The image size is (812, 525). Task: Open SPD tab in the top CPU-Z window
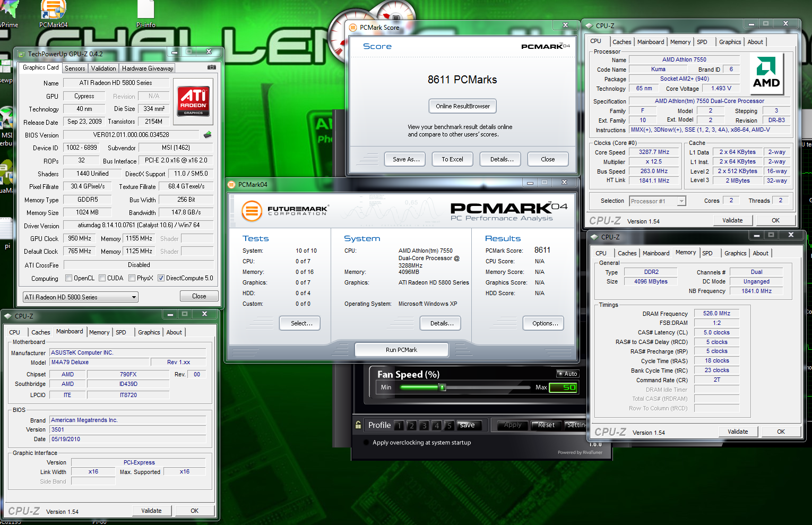tap(702, 42)
